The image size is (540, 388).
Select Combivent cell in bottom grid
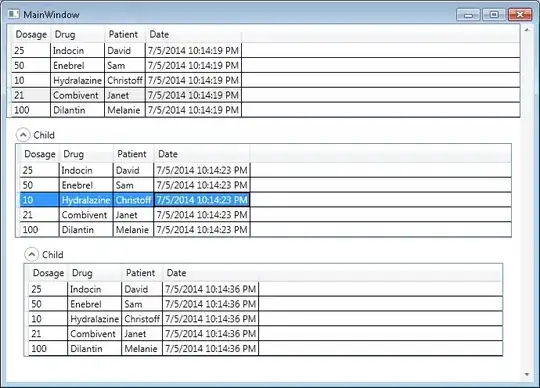[x=95, y=334]
